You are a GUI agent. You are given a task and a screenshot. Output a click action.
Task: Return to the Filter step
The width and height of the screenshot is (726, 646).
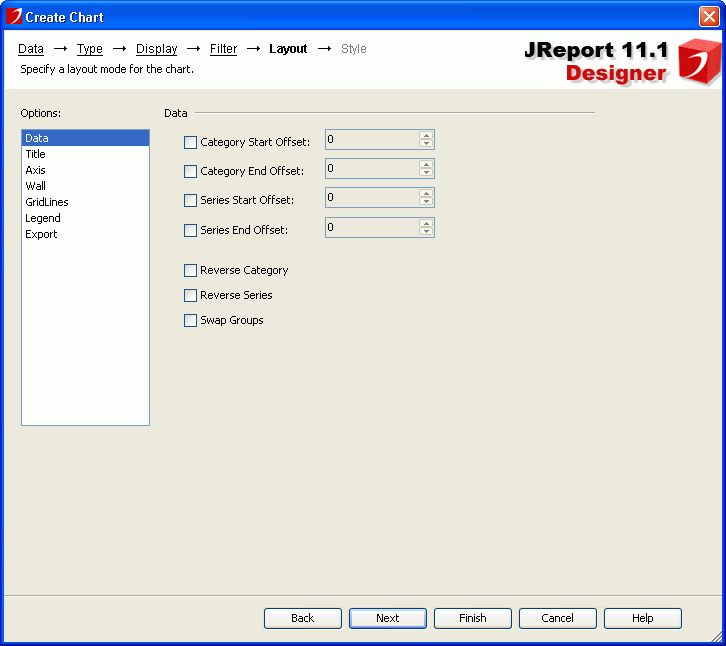coord(223,49)
